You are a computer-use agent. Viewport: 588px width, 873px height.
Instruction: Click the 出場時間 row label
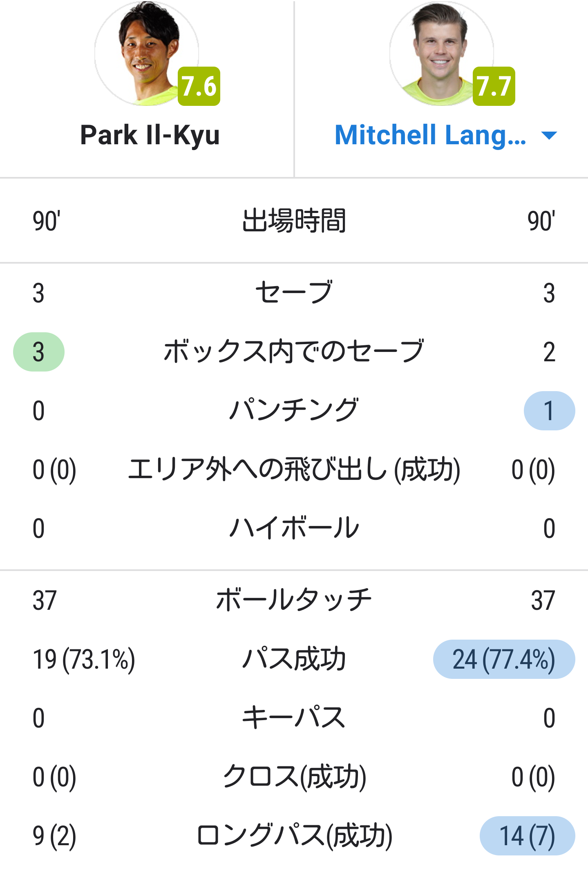[294, 221]
